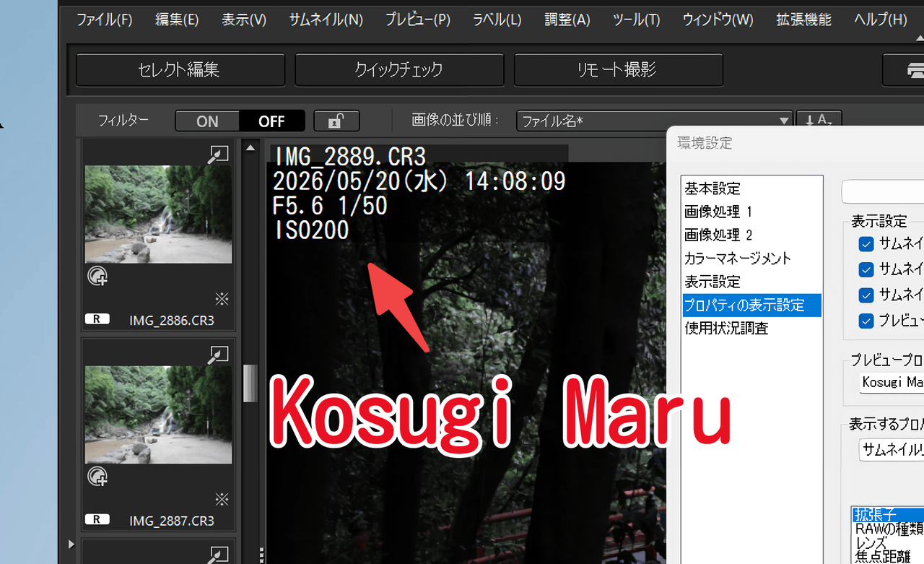Click the クイックチェック button

399,70
